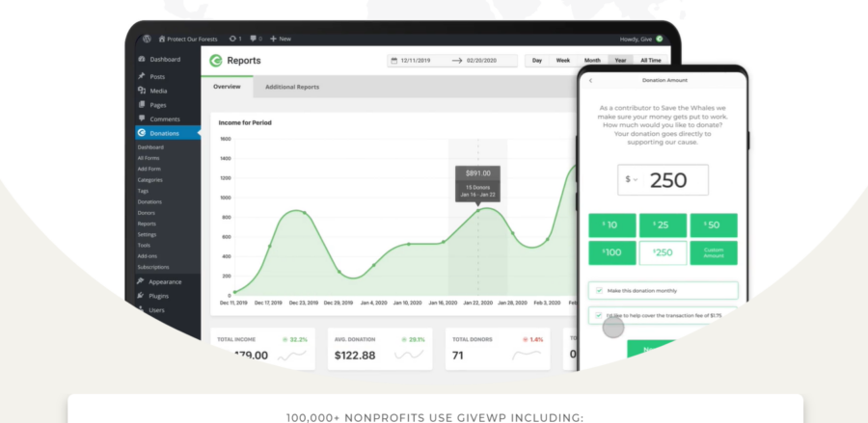Open the Comments sidebar icon

[x=141, y=119]
